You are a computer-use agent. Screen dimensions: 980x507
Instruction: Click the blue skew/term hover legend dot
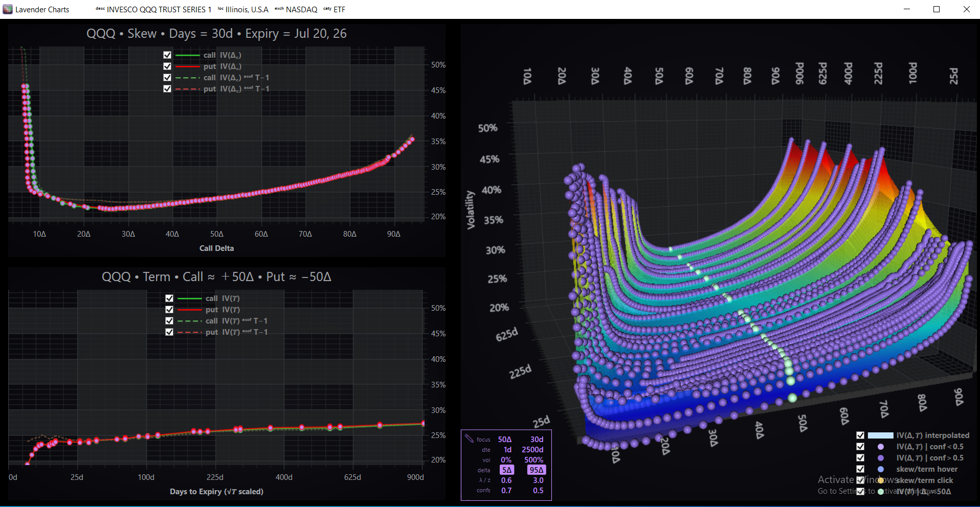[x=881, y=469]
